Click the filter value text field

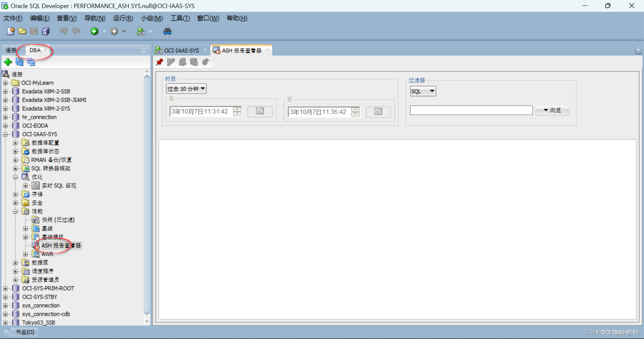(471, 110)
